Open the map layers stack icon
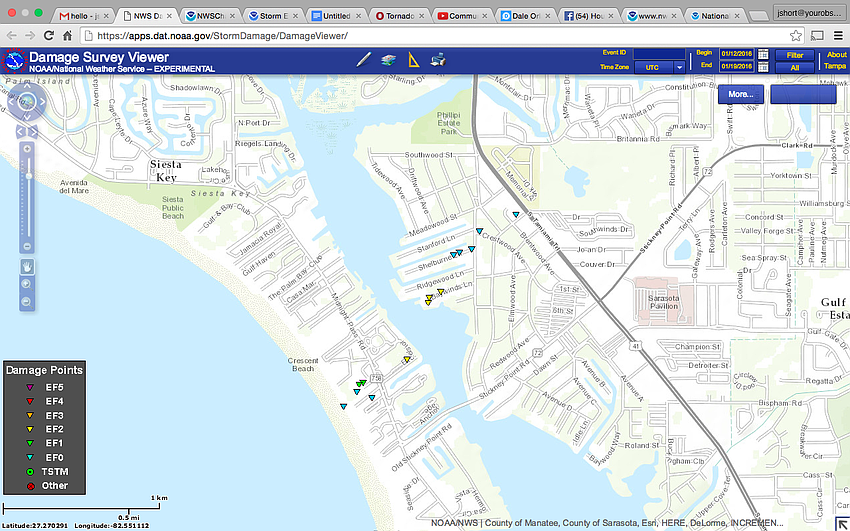This screenshot has height=531, width=850. pos(388,60)
